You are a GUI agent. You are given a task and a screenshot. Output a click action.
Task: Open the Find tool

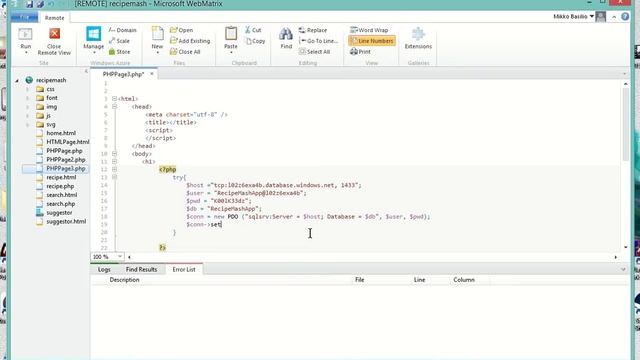[x=286, y=38]
